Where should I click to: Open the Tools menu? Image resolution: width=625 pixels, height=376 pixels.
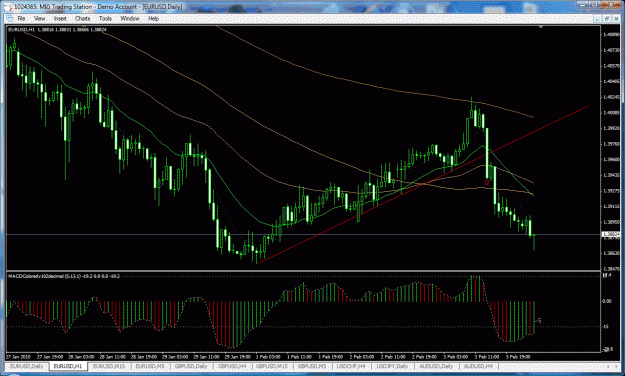click(105, 18)
